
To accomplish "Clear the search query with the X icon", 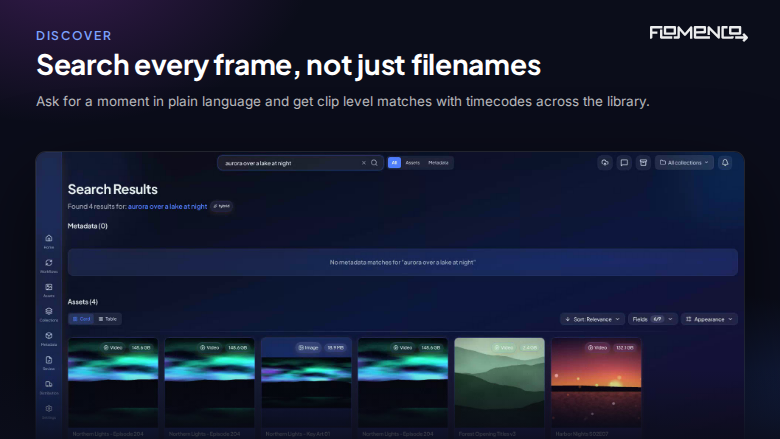I will click(364, 163).
